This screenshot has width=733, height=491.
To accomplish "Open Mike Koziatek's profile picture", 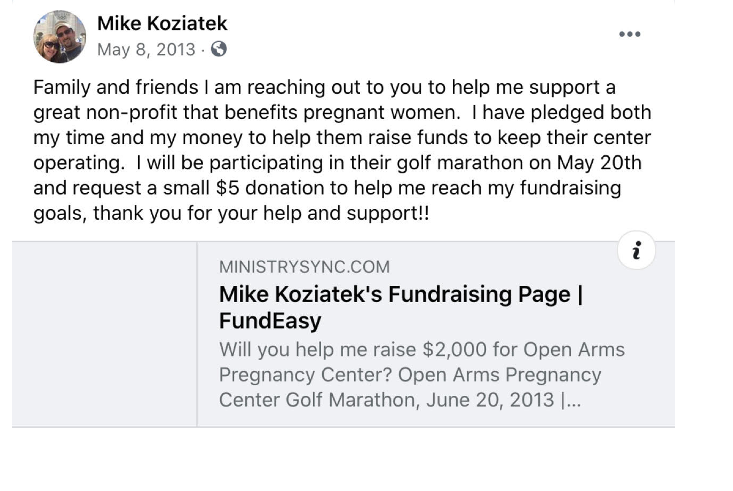I will coord(60,36).
